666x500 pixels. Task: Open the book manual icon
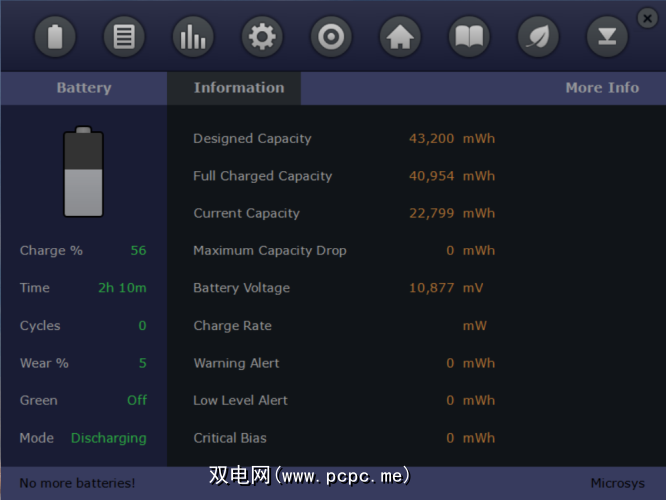469,38
